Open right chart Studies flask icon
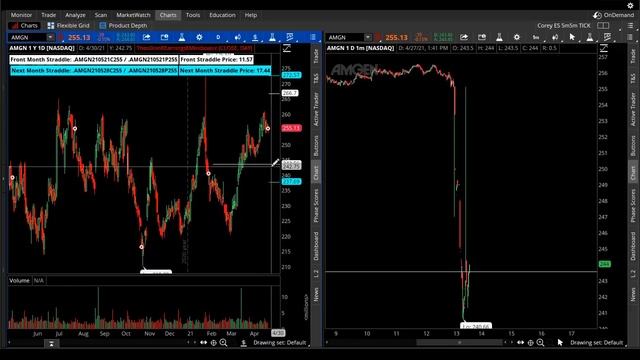This screenshot has width=640, height=360. 499,37
